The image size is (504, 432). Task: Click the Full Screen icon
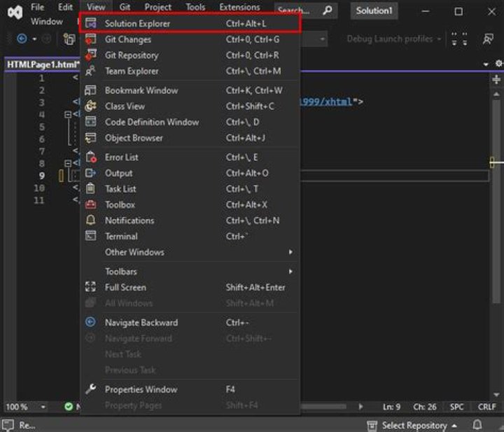point(90,286)
